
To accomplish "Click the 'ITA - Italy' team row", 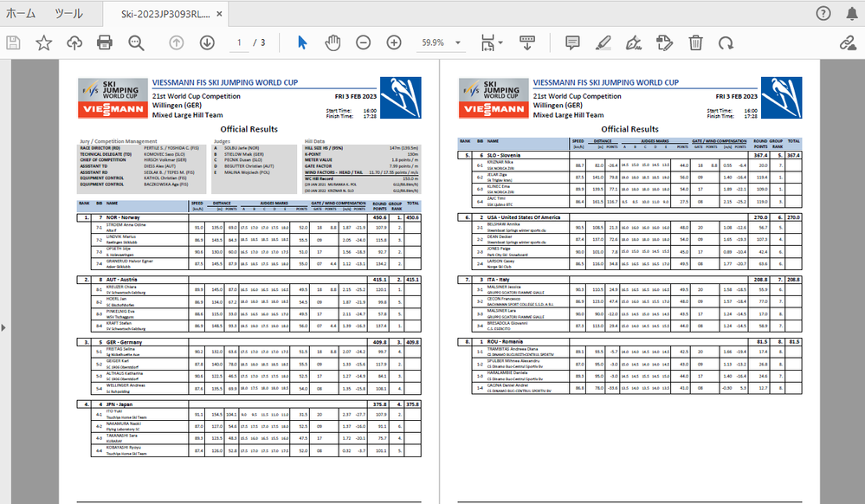I will (x=629, y=280).
